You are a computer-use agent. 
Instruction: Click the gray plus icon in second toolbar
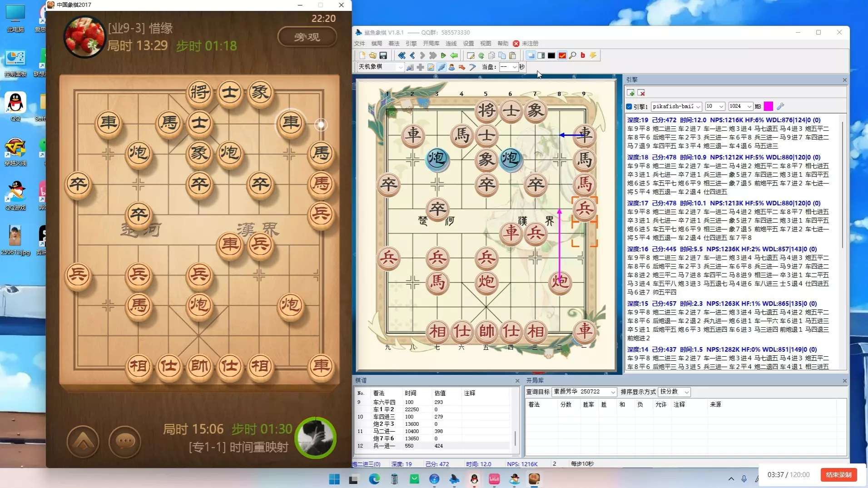click(x=420, y=67)
